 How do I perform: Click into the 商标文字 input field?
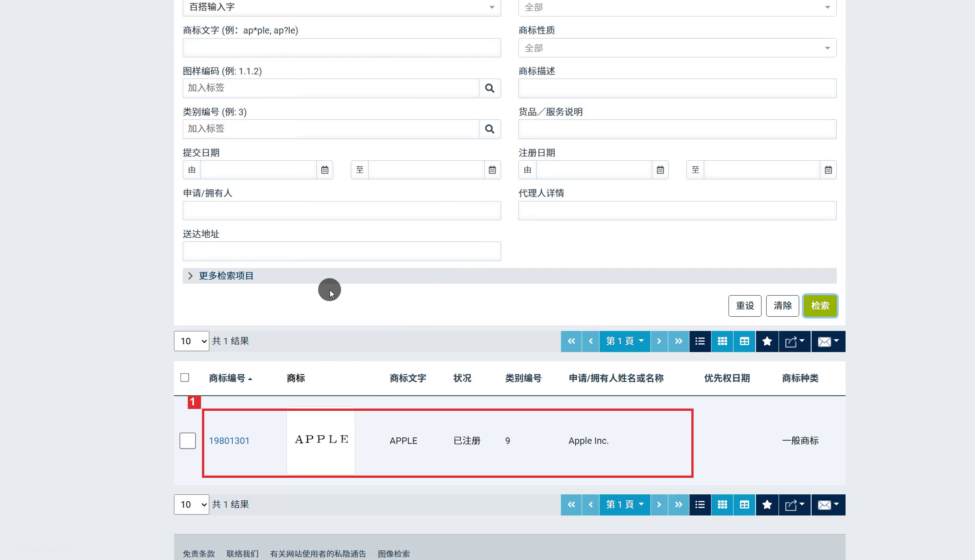click(342, 48)
